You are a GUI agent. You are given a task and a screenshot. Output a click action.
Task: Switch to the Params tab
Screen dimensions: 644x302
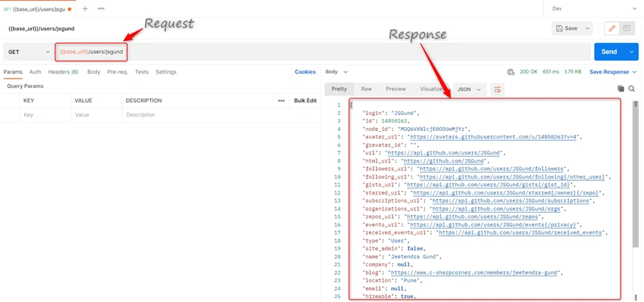(x=13, y=72)
